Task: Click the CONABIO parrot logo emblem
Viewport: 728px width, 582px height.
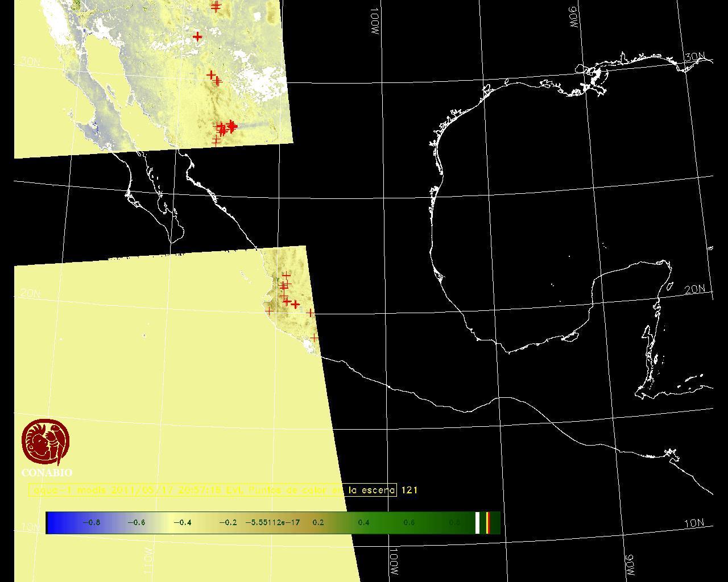Action: pos(45,442)
